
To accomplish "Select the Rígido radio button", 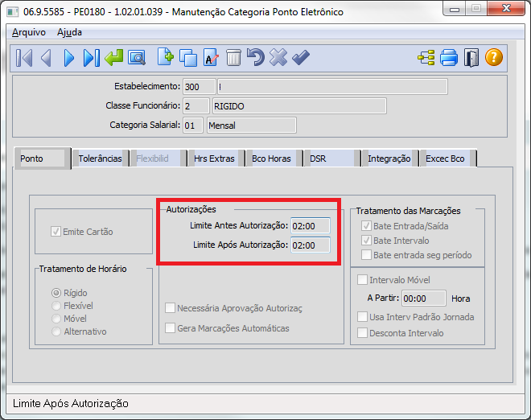I will [x=56, y=293].
